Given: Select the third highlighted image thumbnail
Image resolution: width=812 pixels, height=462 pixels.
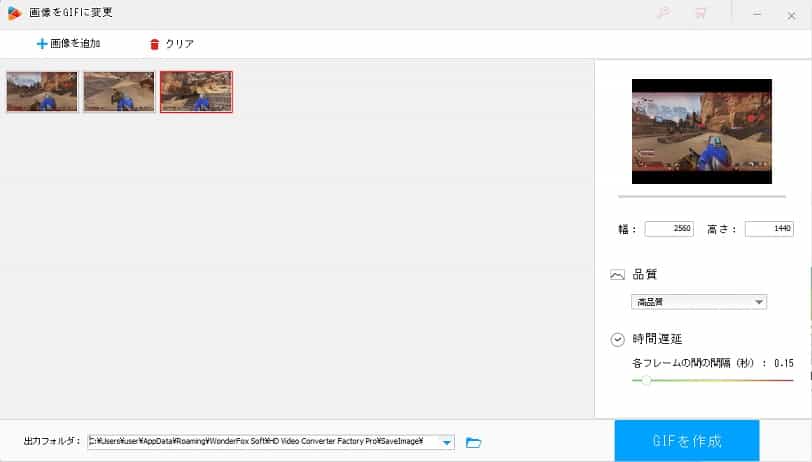Looking at the screenshot, I should pyautogui.click(x=196, y=92).
